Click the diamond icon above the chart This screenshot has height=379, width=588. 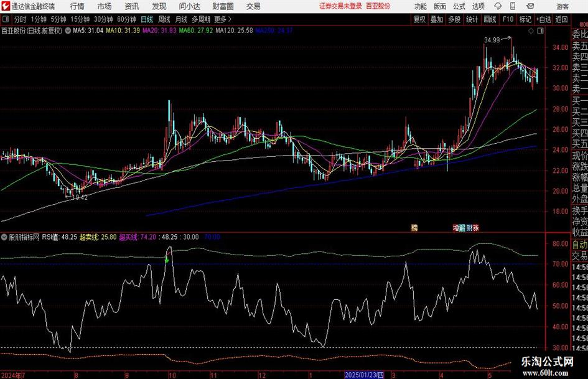pyautogui.click(x=531, y=31)
